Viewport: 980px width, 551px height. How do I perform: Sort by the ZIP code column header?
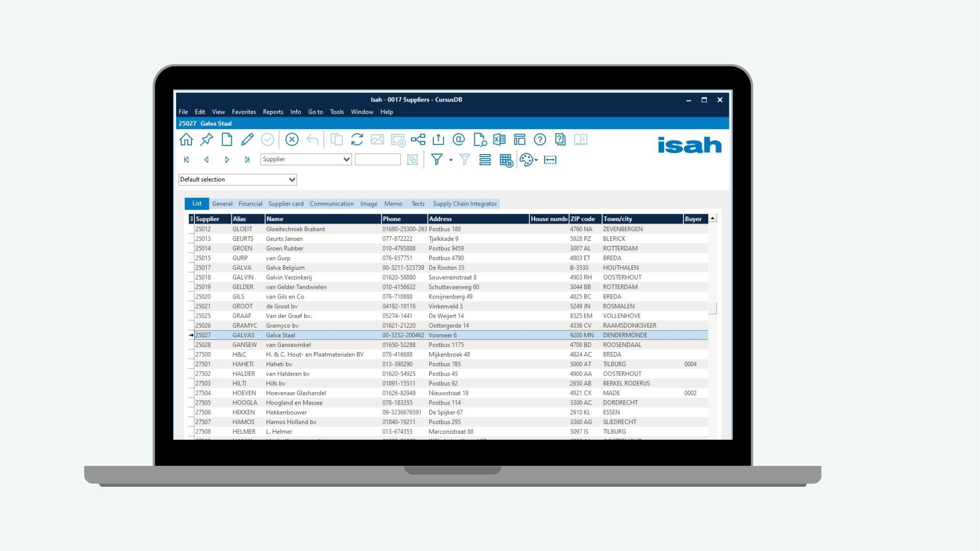[x=585, y=219]
